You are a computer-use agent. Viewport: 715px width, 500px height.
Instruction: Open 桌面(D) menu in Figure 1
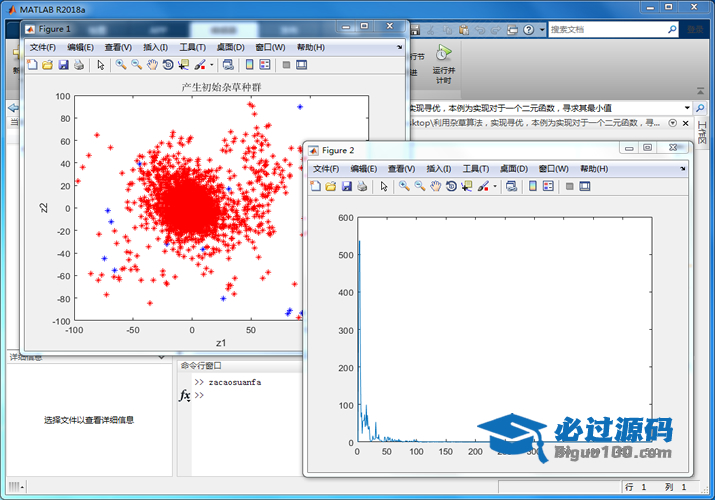pyautogui.click(x=230, y=47)
